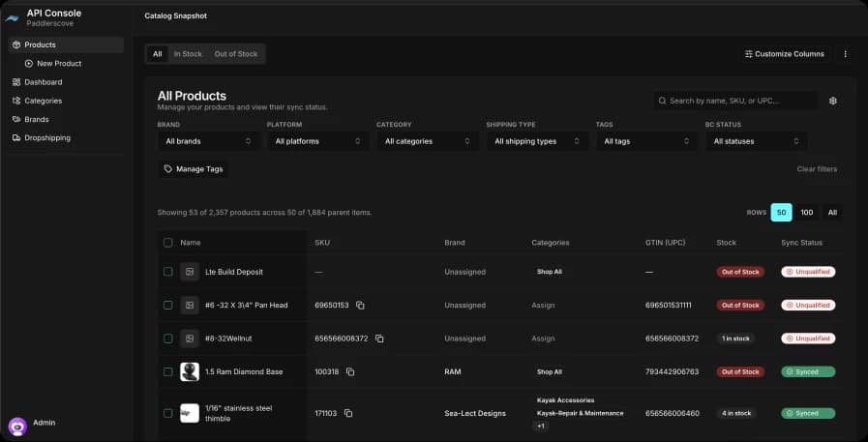Click the copy icon next to SKU 171103
The width and height of the screenshot is (868, 442).
(348, 413)
